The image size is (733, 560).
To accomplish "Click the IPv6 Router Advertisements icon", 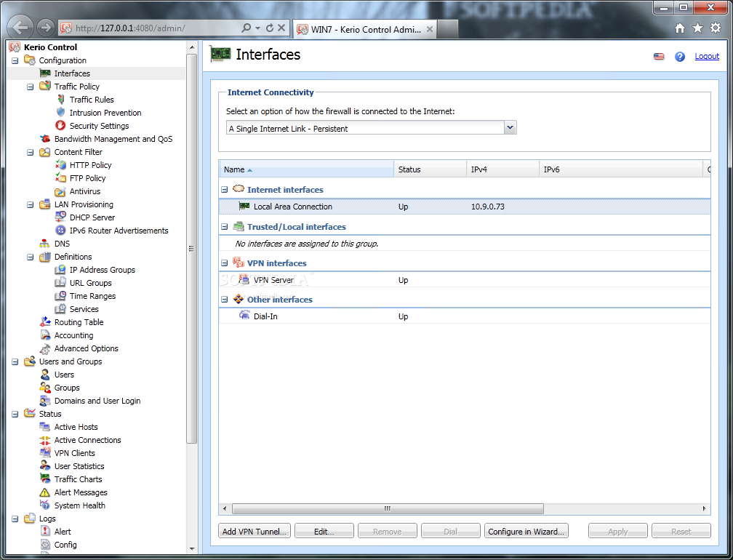I will 60,230.
